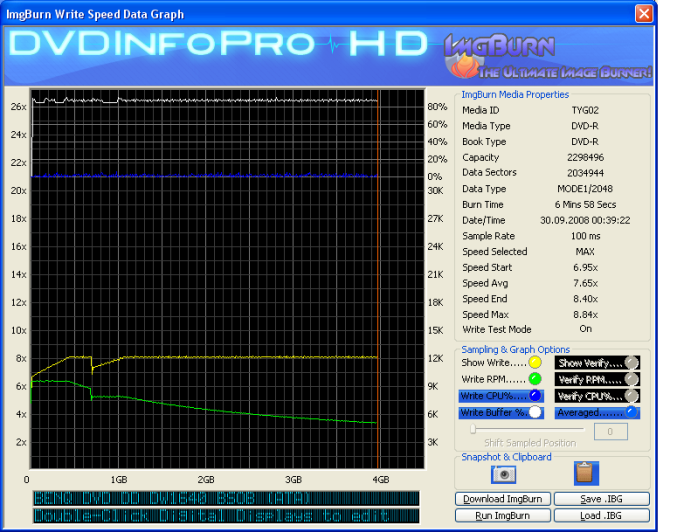The height and width of the screenshot is (532, 699).
Task: Toggle the Write RPM green indicator
Action: pyautogui.click(x=535, y=379)
